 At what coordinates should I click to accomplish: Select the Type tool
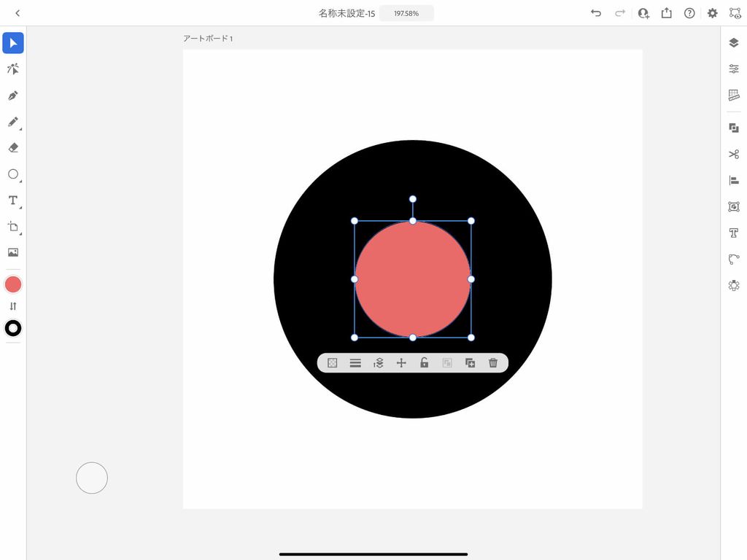tap(13, 201)
